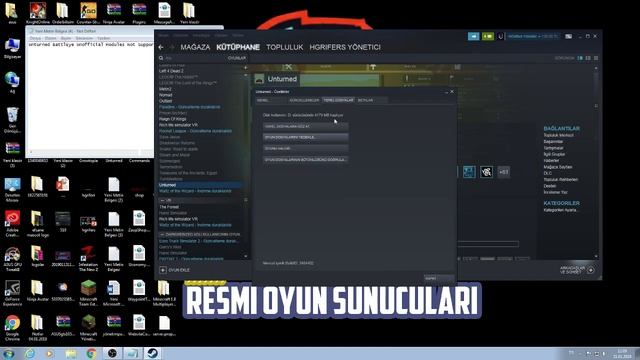Open OBS Studio from the taskbar

coord(112,353)
